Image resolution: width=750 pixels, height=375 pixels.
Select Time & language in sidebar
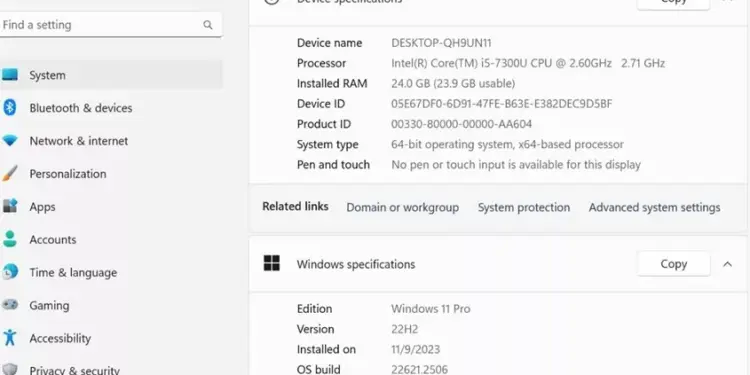(111, 273)
